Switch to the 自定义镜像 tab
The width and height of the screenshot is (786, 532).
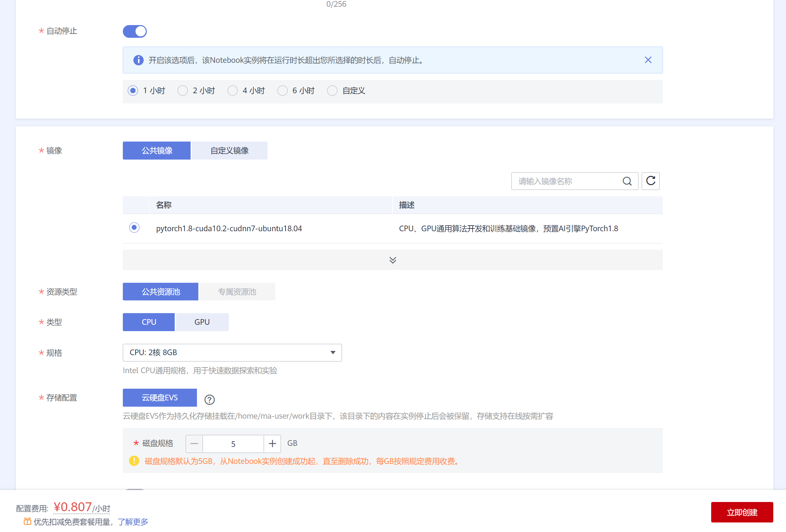point(229,151)
